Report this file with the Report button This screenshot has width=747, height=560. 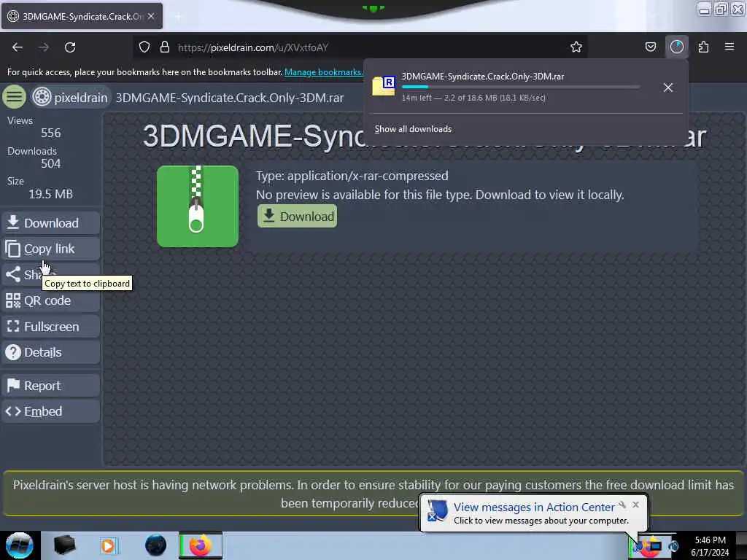coord(50,386)
